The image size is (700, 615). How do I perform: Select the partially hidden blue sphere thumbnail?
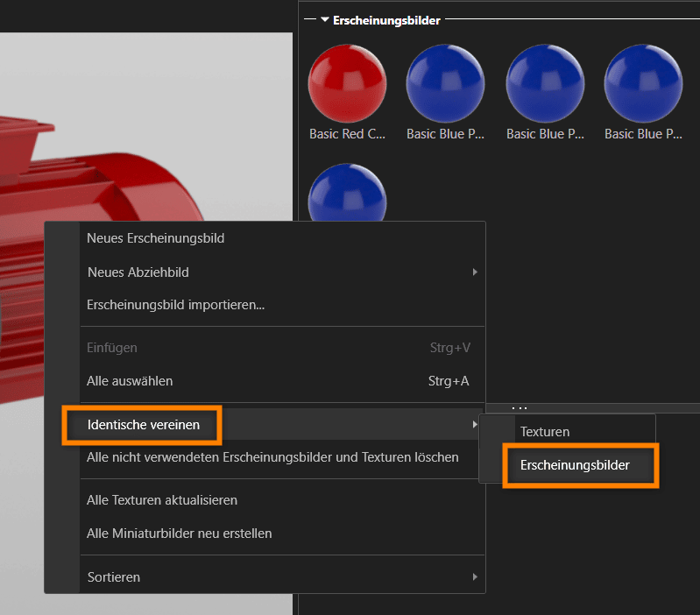[347, 193]
